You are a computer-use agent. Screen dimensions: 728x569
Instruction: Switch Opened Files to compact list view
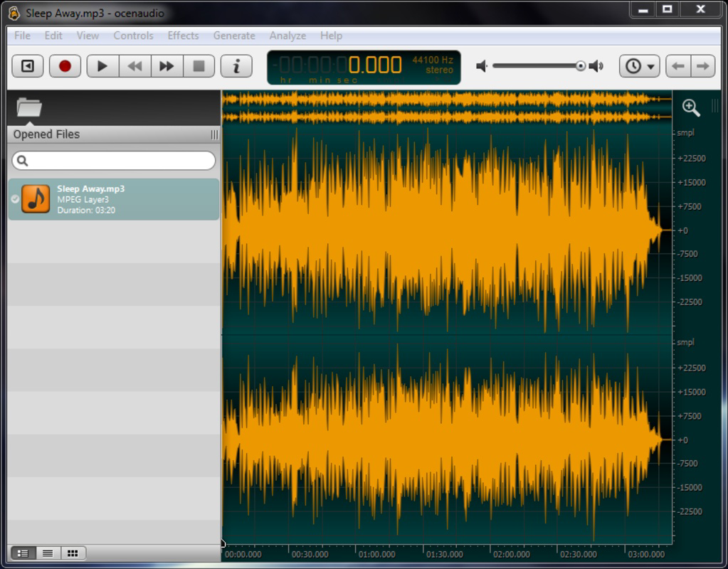48,553
